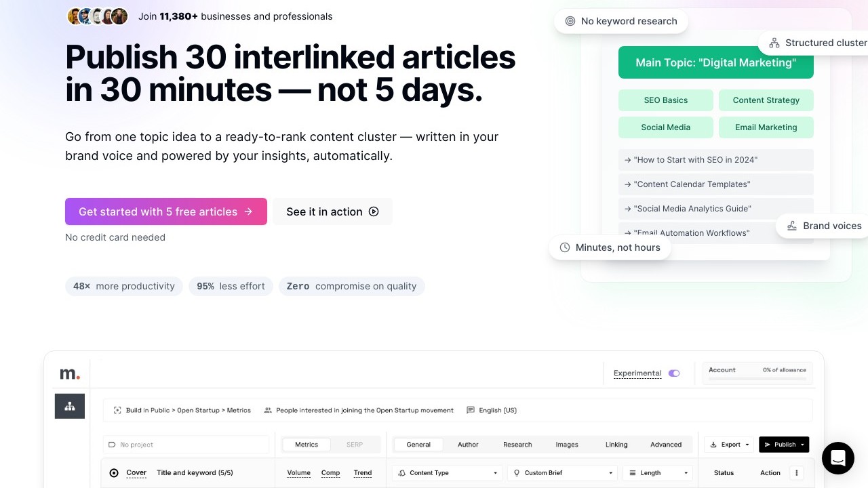
Task: Click Get started with 5 free articles
Action: (x=166, y=211)
